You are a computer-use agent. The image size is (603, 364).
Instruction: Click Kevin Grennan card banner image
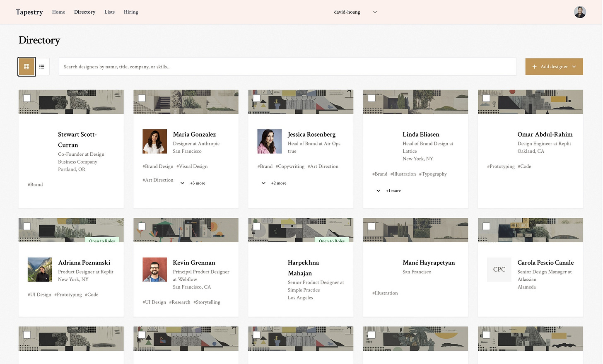186,230
